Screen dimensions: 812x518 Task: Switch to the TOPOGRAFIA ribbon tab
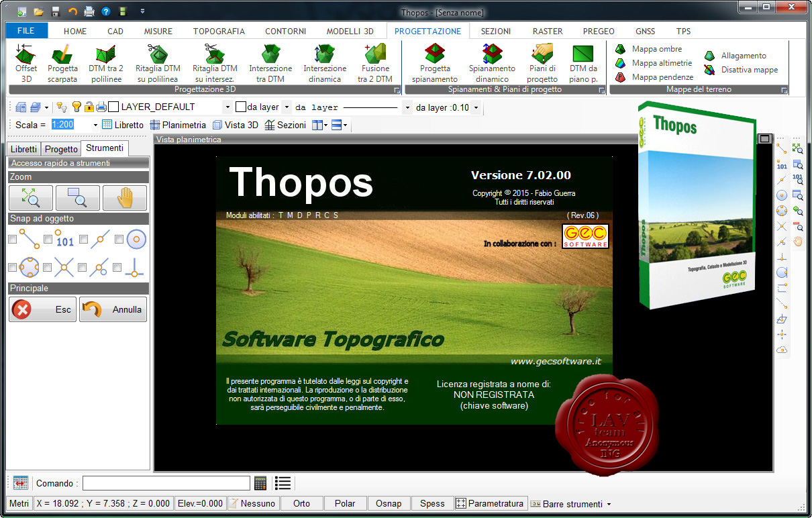[x=219, y=31]
